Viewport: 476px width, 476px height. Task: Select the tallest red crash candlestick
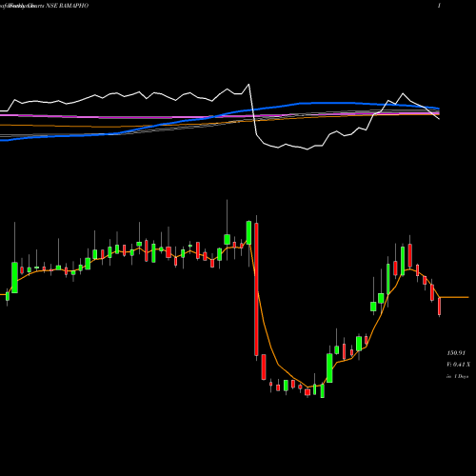(x=256, y=288)
